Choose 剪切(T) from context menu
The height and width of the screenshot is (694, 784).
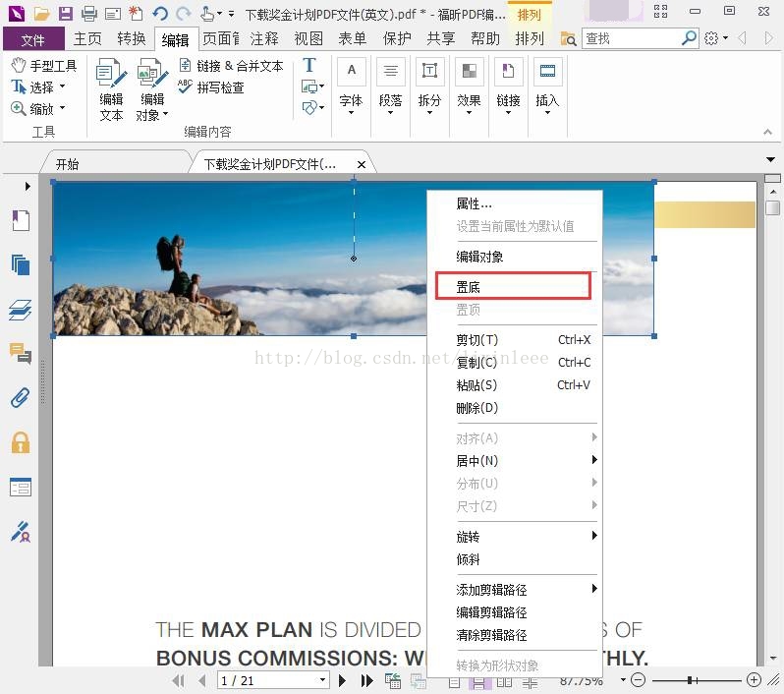[515, 340]
